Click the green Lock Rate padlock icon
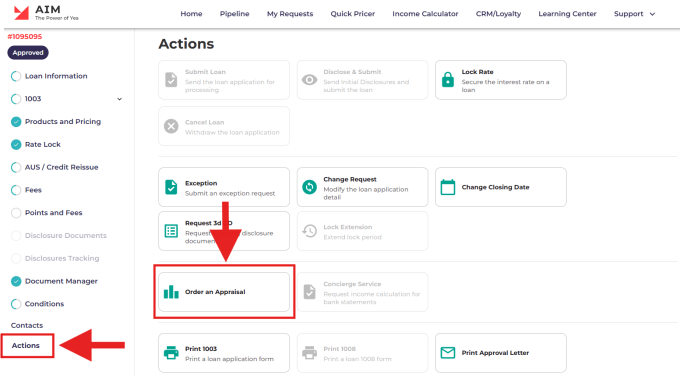680x376 pixels. tap(448, 80)
